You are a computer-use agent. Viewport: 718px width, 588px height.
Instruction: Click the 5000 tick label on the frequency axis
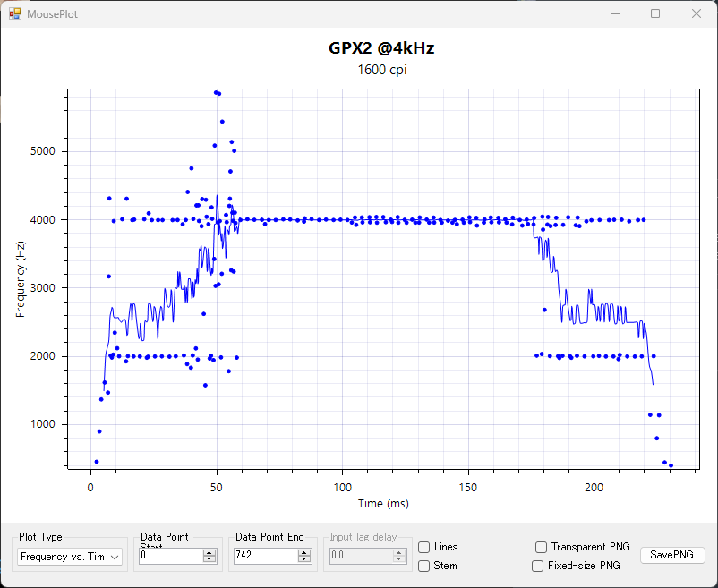tap(43, 151)
